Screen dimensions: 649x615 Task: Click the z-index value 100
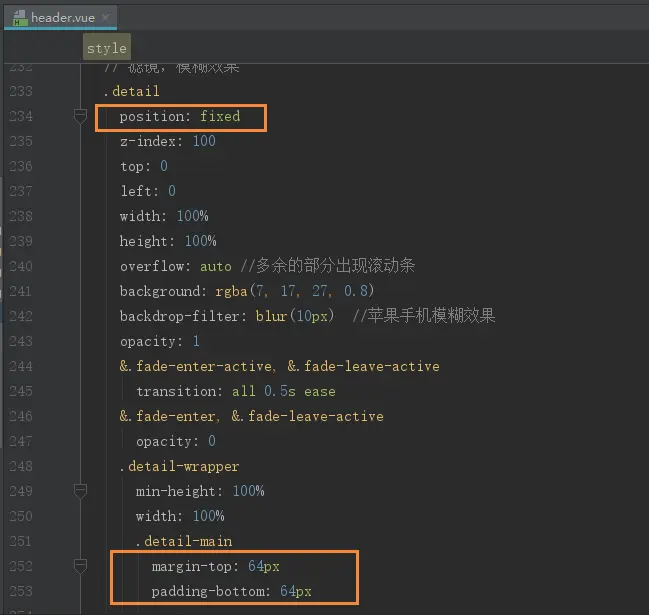204,141
